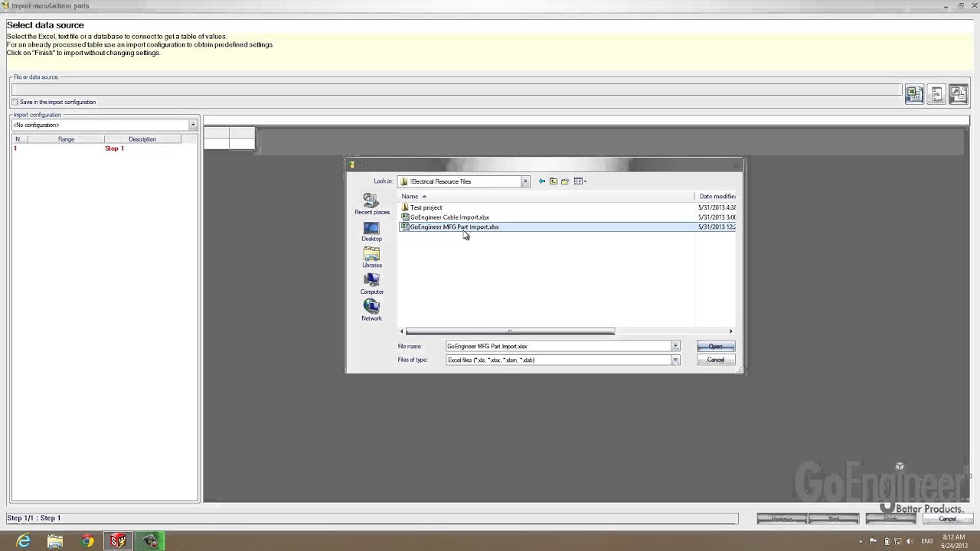
Task: Open Computer in places bar
Action: pos(371,284)
